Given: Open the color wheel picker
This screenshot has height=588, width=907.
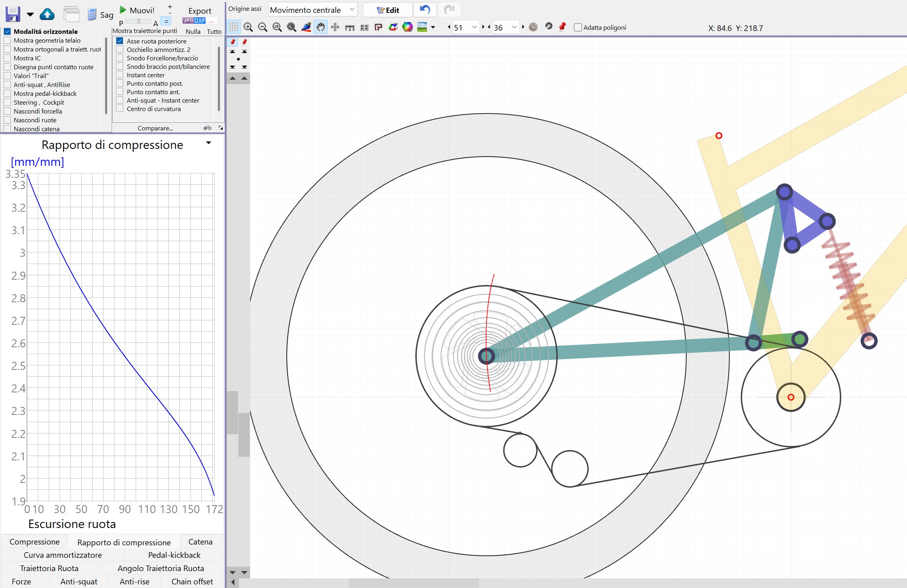Looking at the screenshot, I should coord(408,27).
